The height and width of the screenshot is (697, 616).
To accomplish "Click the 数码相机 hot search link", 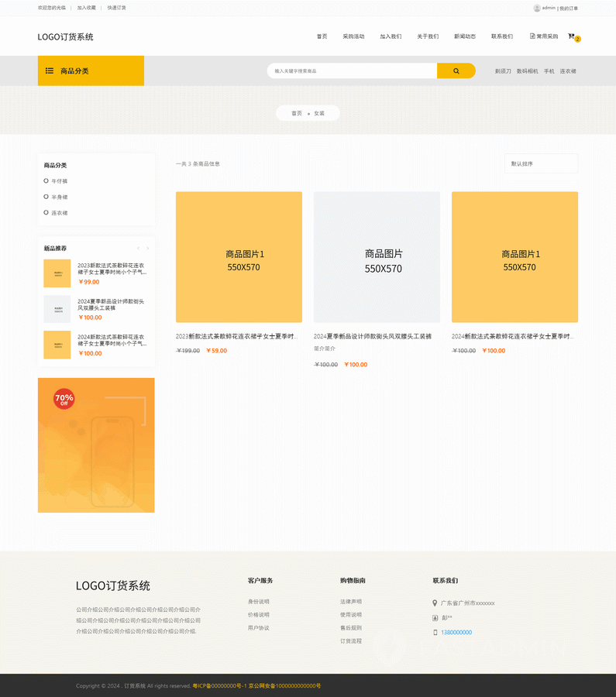I will pos(527,71).
